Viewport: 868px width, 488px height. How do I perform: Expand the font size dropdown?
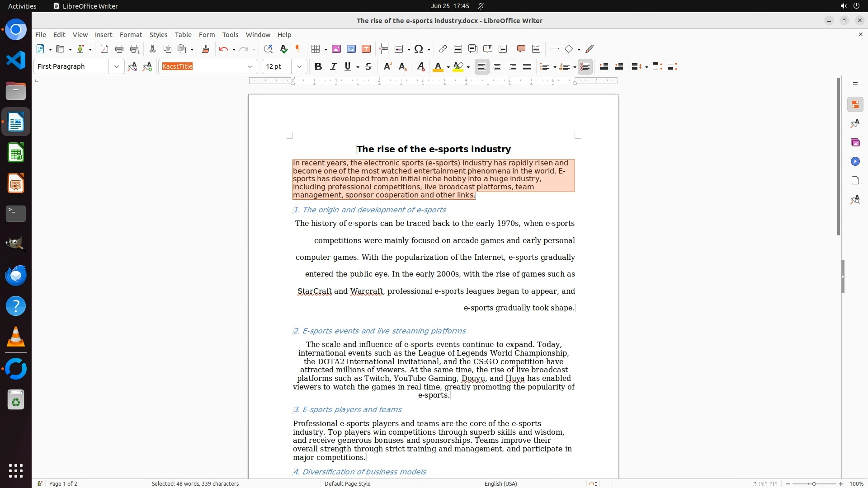pyautogui.click(x=299, y=66)
